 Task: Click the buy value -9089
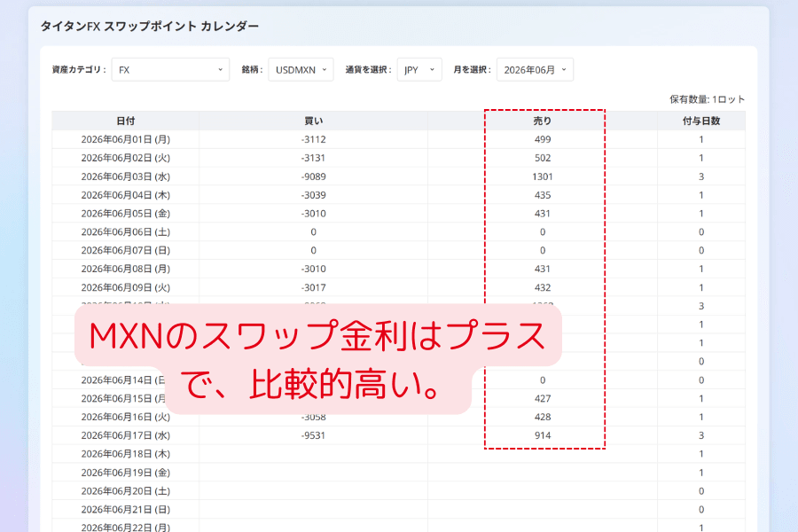click(x=313, y=176)
